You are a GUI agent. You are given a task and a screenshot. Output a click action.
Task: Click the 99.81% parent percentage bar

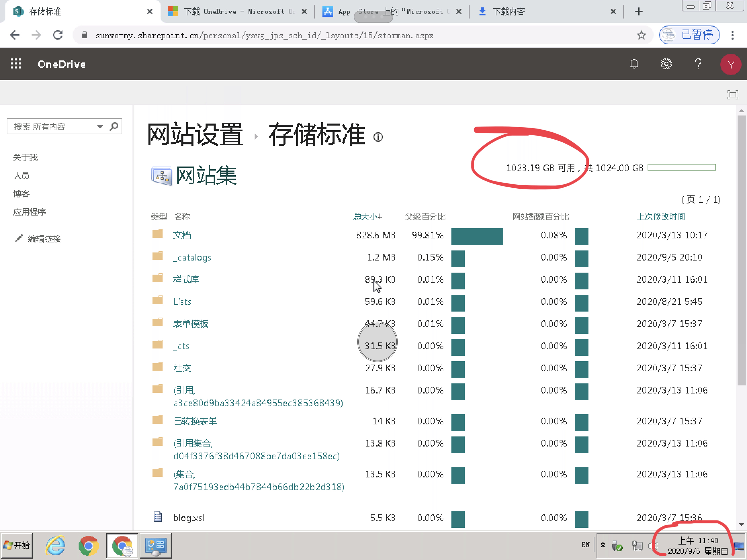point(477,236)
